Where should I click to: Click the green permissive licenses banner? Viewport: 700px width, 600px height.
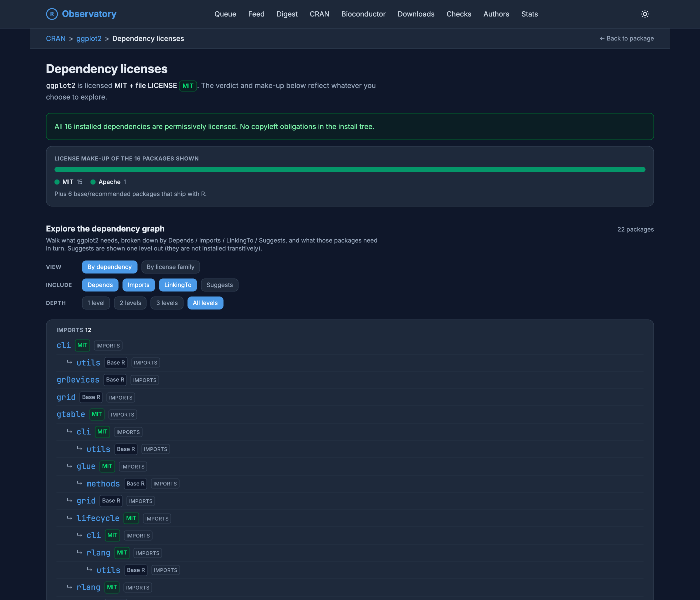(x=350, y=126)
